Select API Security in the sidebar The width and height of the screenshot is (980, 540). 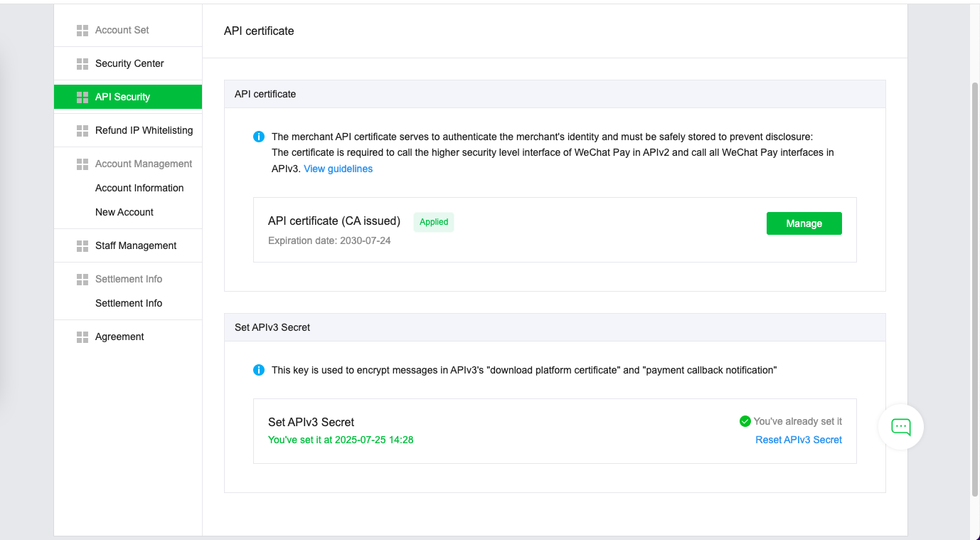coord(122,97)
